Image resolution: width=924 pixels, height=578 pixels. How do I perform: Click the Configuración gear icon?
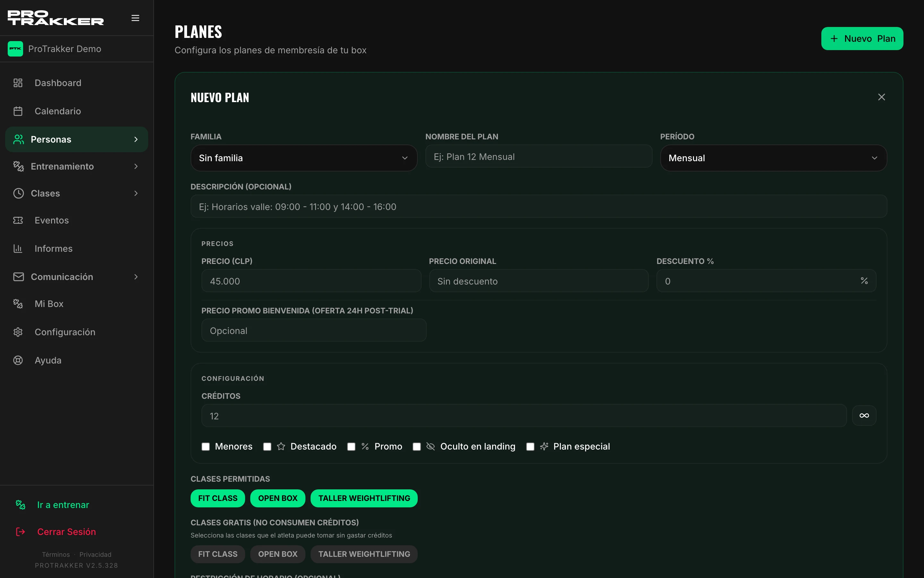click(x=18, y=332)
